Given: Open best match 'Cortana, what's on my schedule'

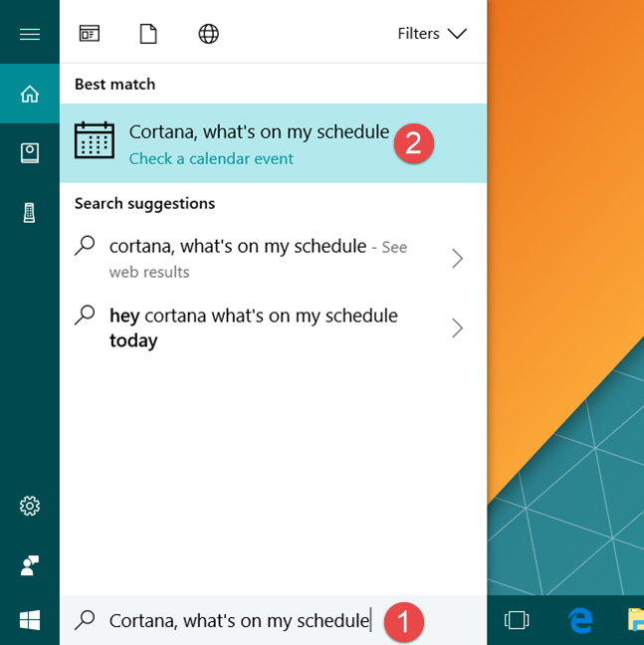Looking at the screenshot, I should (x=273, y=143).
